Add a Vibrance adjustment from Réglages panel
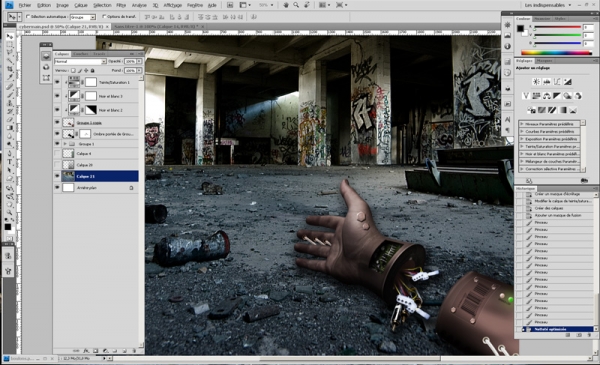The height and width of the screenshot is (365, 600). coord(526,96)
